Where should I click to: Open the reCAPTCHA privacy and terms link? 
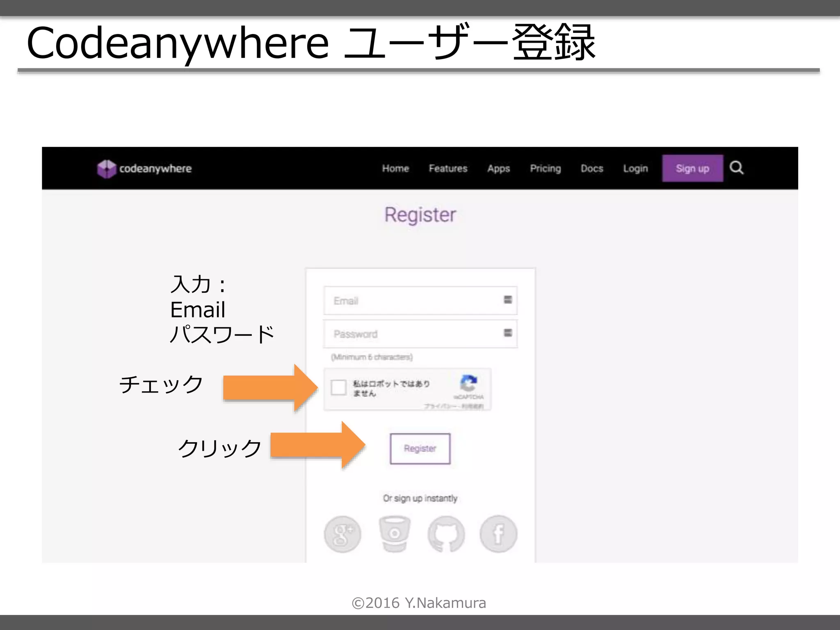pos(454,406)
